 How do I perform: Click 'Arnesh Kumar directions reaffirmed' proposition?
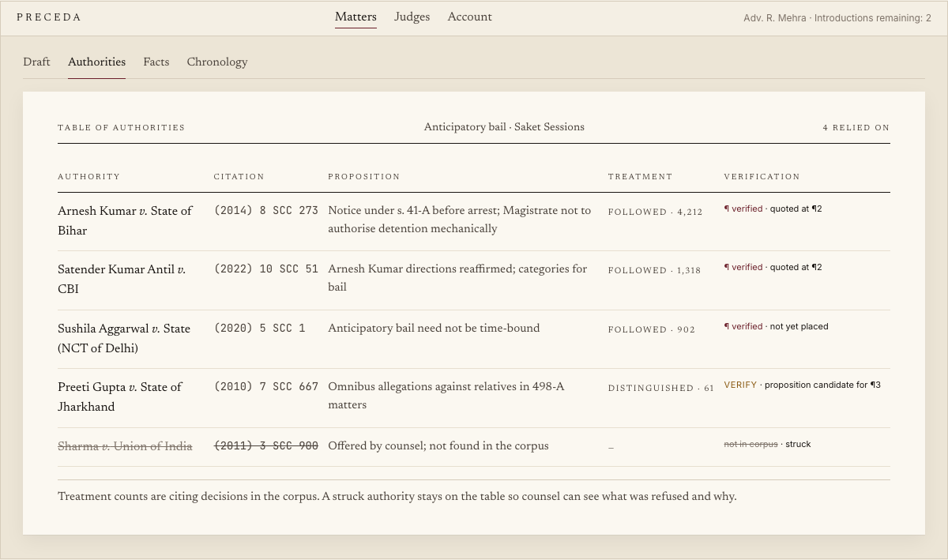[x=457, y=278]
